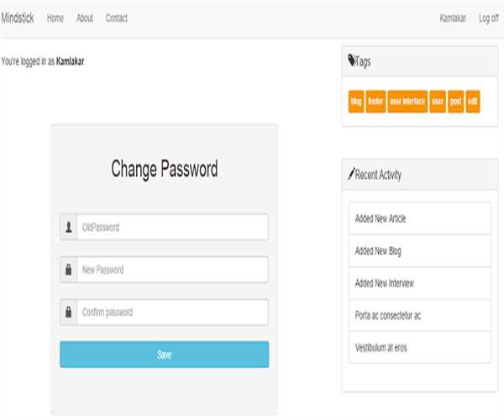Click the user interface tag

[x=407, y=102]
